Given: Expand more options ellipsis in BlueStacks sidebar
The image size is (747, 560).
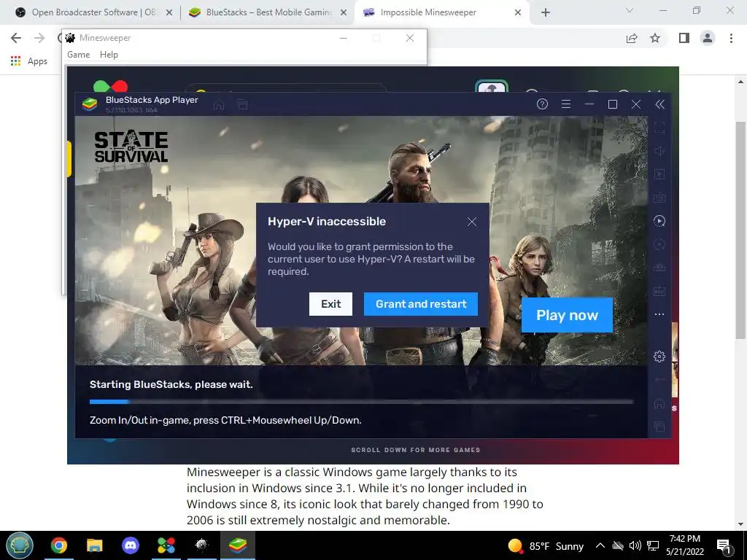Looking at the screenshot, I should pos(659,314).
